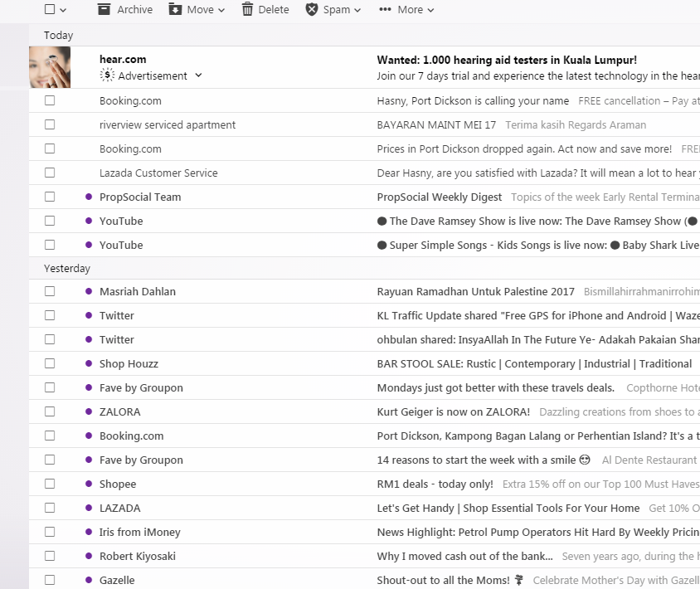Open the More menu
The image size is (700, 589).
[405, 9]
